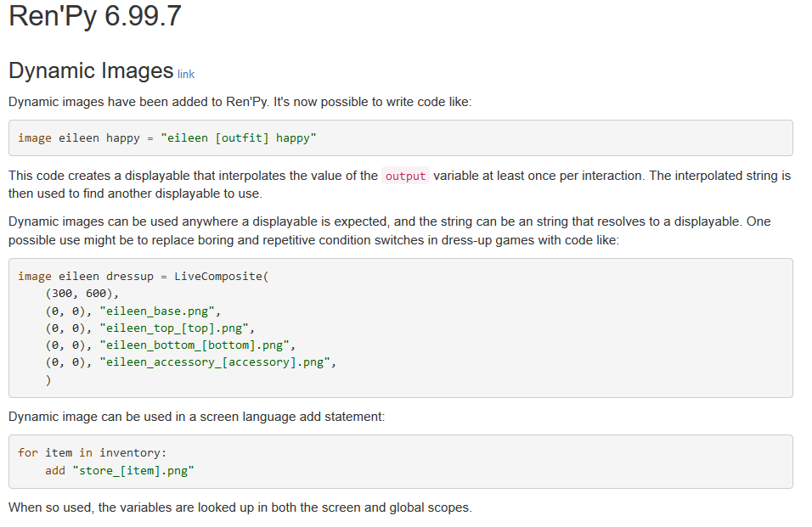The image size is (812, 527).
Task: Click the 'for item in inventory:' code line
Action: click(x=93, y=452)
